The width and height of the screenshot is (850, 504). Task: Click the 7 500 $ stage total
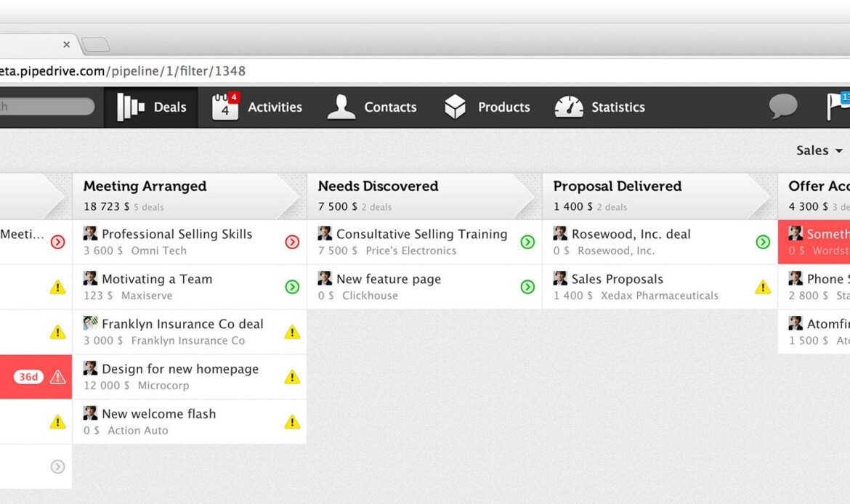click(x=337, y=206)
